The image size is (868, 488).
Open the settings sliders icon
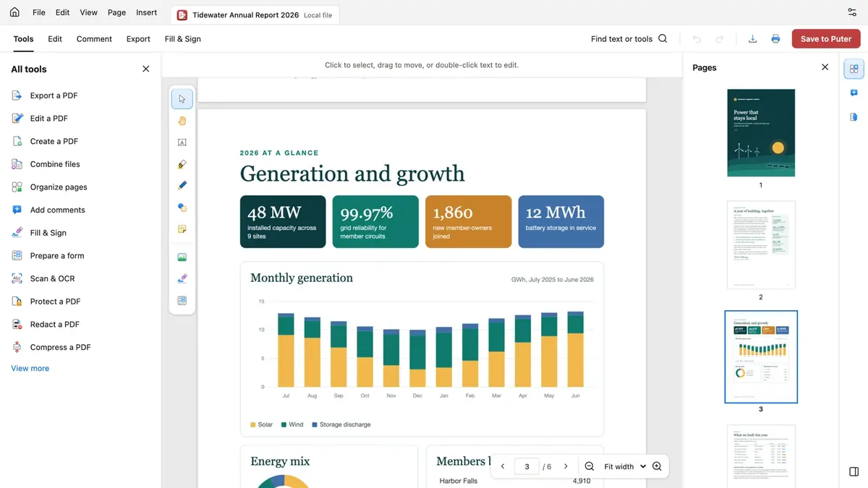coord(852,12)
